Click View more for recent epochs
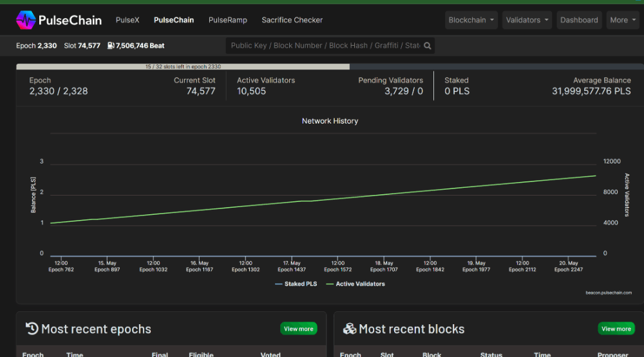Viewport: 644px width, 357px height. coord(299,329)
